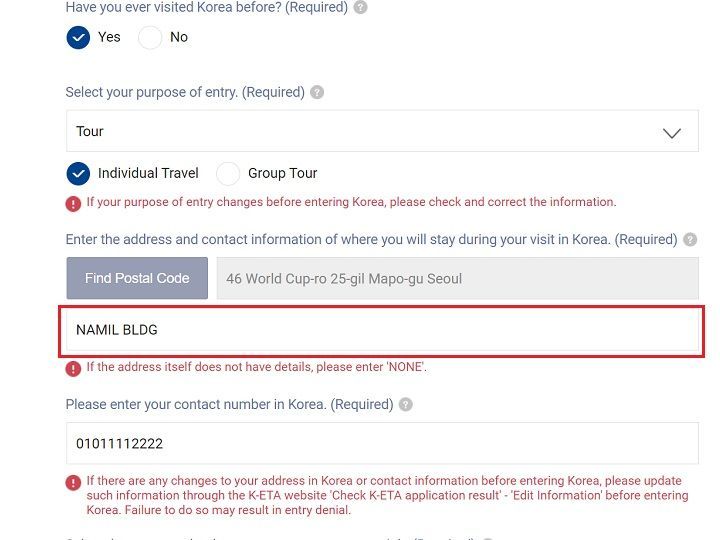Click the Group Tour label text
Viewport: 720px width, 540px height.
click(282, 173)
